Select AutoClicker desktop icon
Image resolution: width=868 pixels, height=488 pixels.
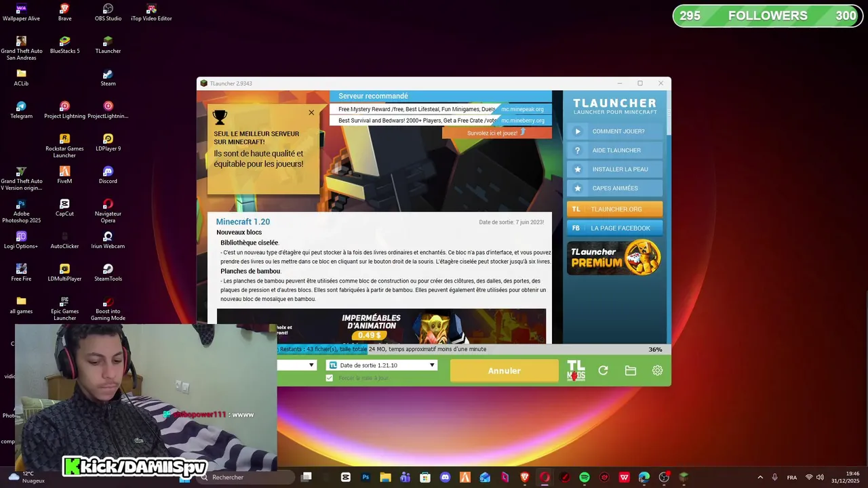[x=64, y=239]
